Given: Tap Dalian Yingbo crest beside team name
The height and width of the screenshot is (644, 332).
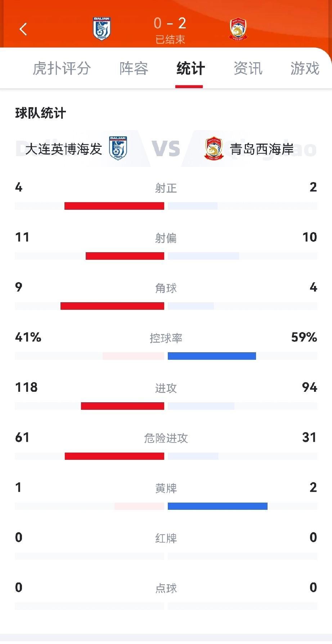Looking at the screenshot, I should point(118,148).
